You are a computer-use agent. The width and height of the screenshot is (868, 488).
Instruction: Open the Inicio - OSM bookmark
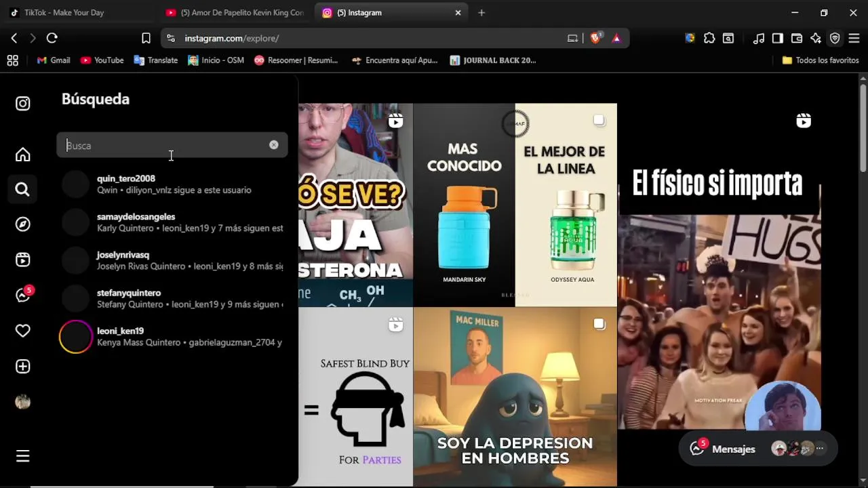point(216,60)
